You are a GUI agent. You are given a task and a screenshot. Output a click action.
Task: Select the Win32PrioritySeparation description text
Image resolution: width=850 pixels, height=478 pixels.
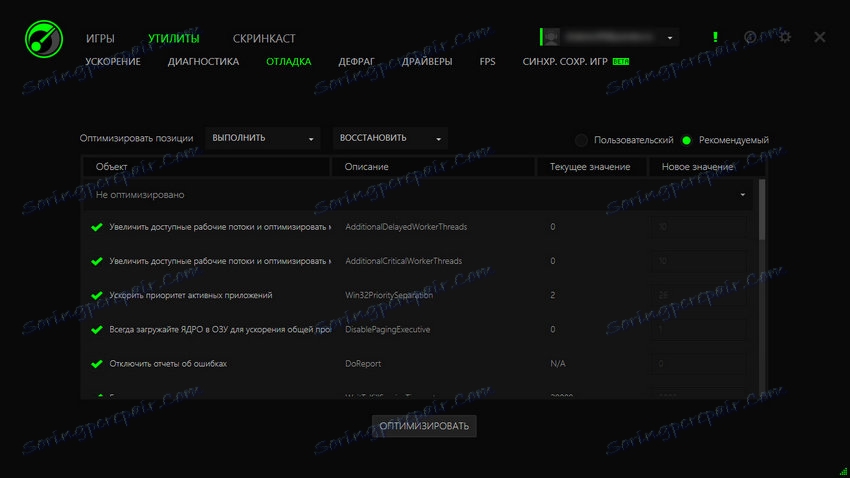(x=389, y=295)
